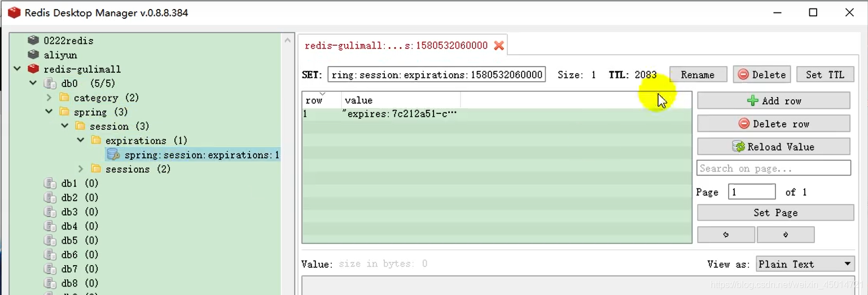Go to next page with right arrow button
Viewport: 868px width, 295px height.
785,235
